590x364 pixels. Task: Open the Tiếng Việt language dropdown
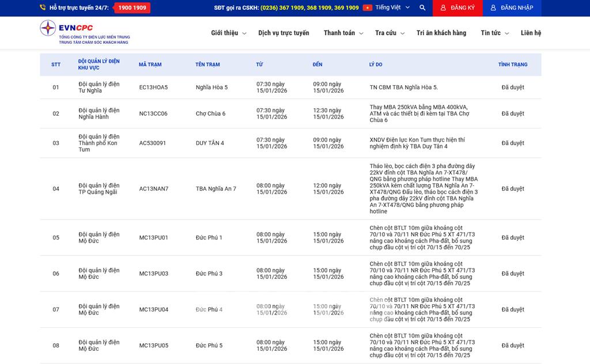[x=392, y=8]
